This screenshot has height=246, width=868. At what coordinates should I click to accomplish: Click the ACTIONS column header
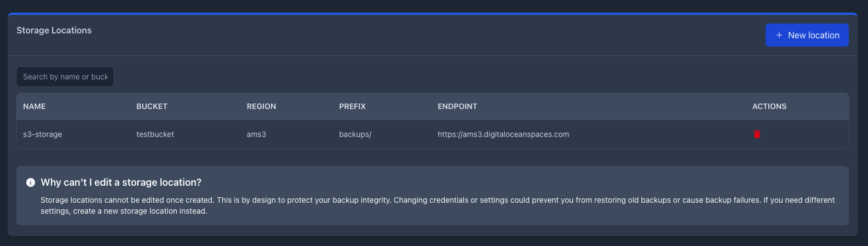769,106
